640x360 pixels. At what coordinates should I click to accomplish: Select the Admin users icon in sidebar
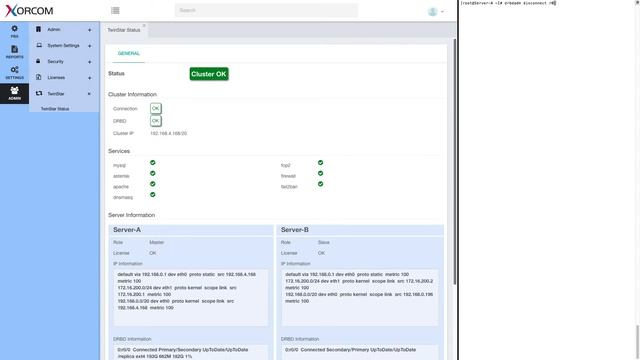click(14, 90)
